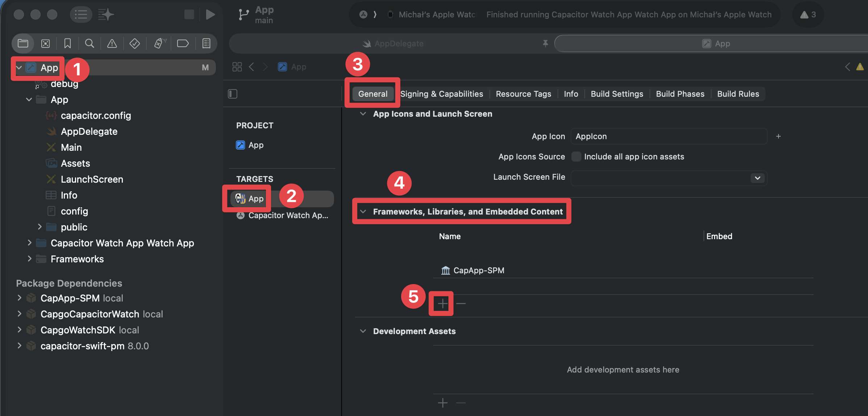The image size is (868, 416).
Task: Open the Test navigator diamond icon
Action: click(134, 43)
